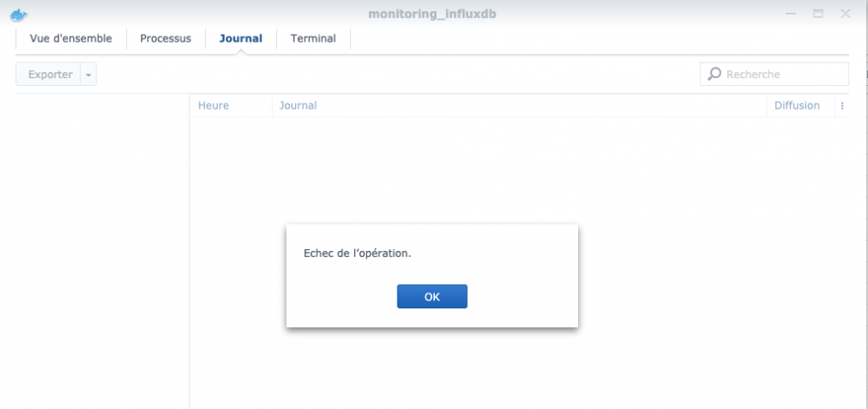Screen dimensions: 868x409
Task: Click the empty left date panel
Action: coord(102,251)
